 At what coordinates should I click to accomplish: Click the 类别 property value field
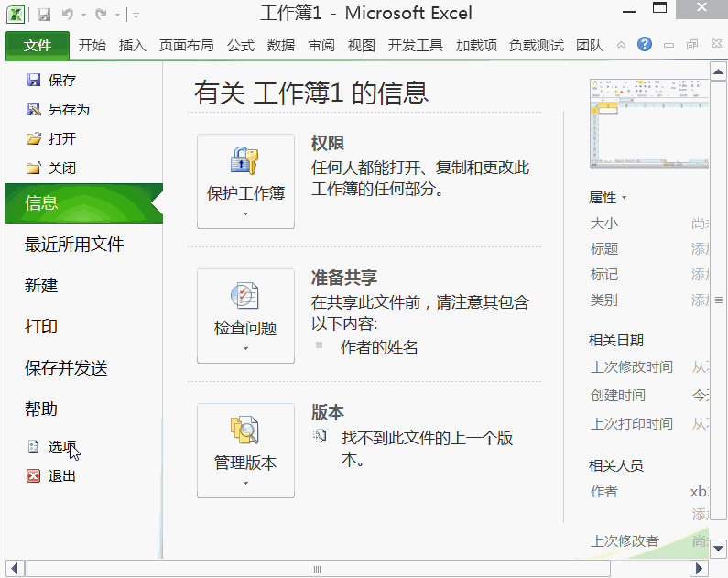[x=700, y=300]
